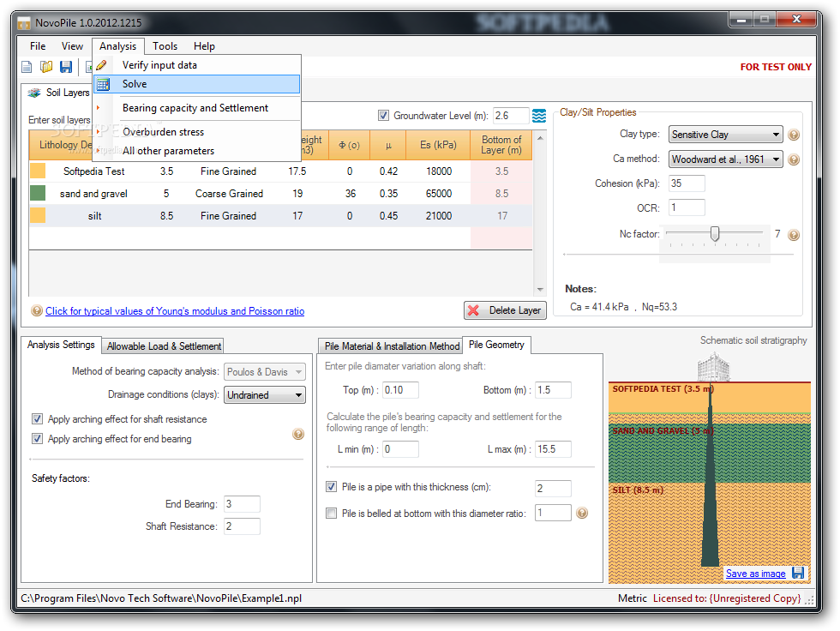Click the pipe thickness (cm) field
840x631 pixels.
554,488
